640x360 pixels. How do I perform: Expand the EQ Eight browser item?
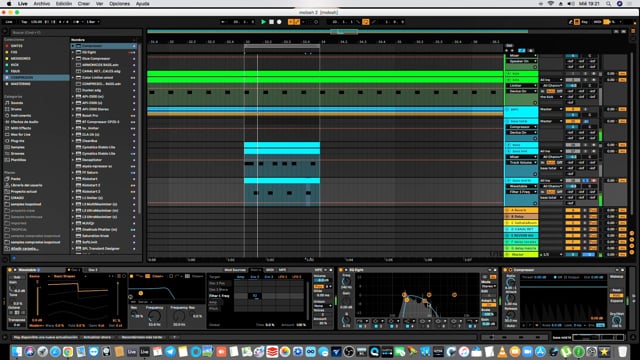tap(73, 52)
